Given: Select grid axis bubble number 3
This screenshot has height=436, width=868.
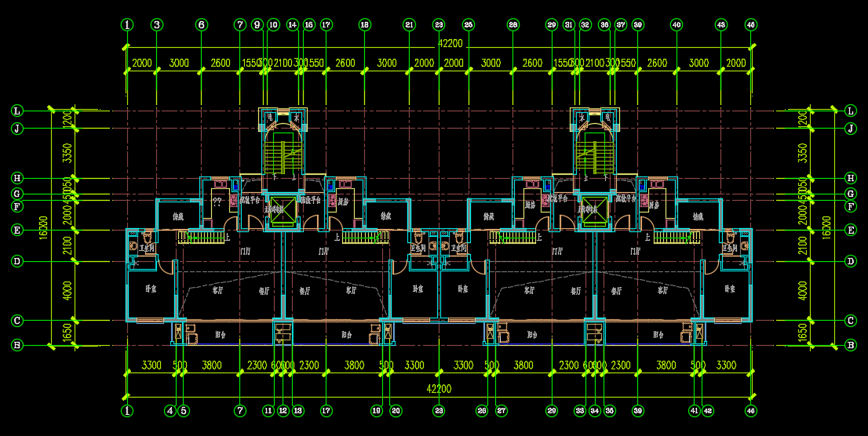Looking at the screenshot, I should pos(157,25).
